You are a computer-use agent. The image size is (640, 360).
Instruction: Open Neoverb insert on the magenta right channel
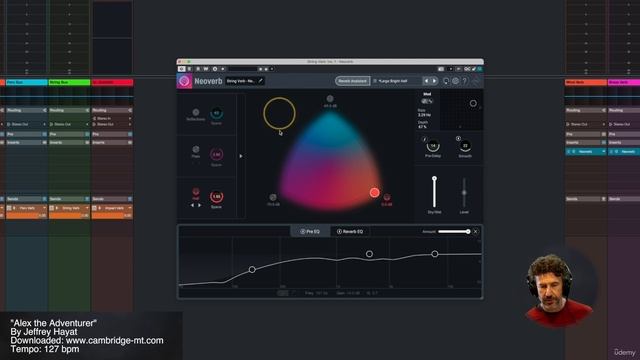coord(624,151)
